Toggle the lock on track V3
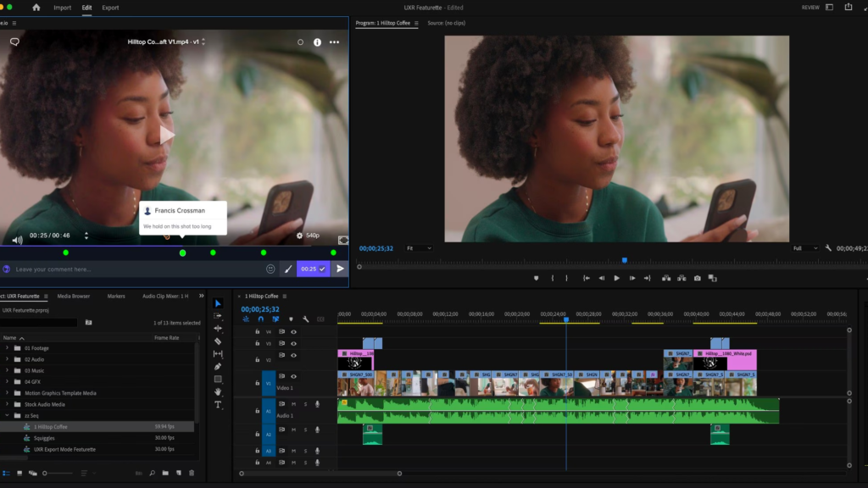Image resolution: width=868 pixels, height=488 pixels. pos(258,344)
